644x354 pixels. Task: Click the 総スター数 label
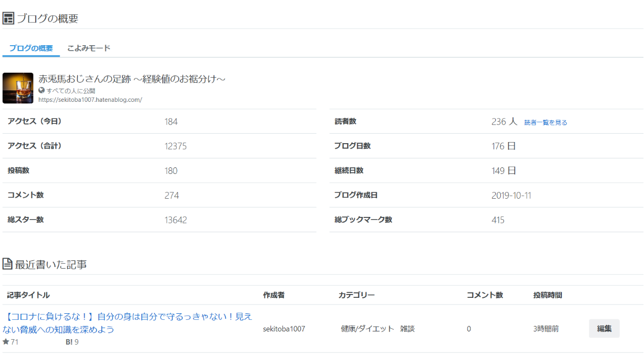[x=25, y=220]
